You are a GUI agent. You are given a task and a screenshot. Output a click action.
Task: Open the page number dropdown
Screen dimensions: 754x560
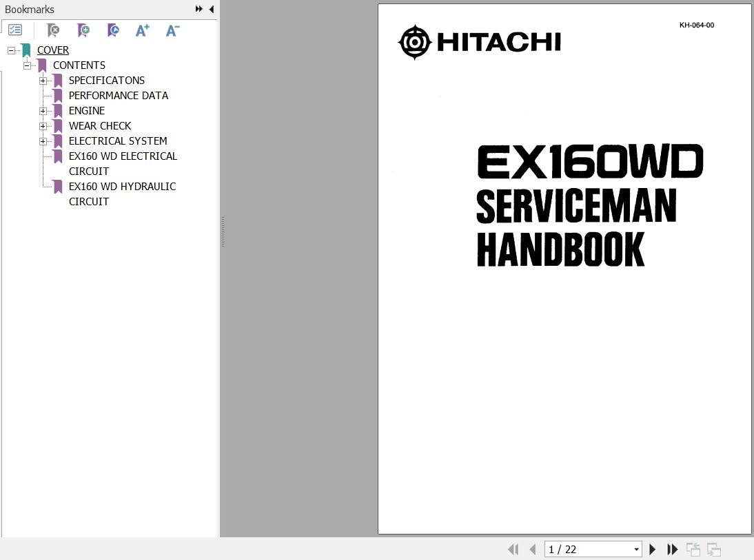coord(636,549)
